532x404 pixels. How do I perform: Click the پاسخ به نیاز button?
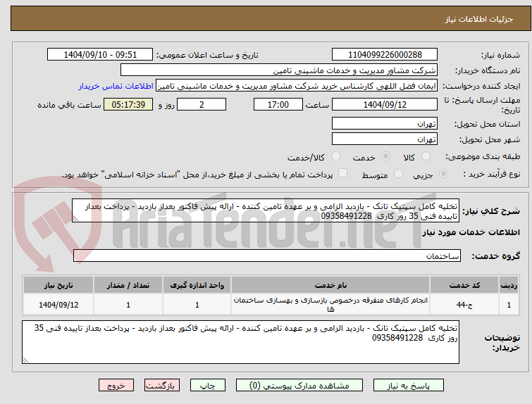(x=409, y=386)
